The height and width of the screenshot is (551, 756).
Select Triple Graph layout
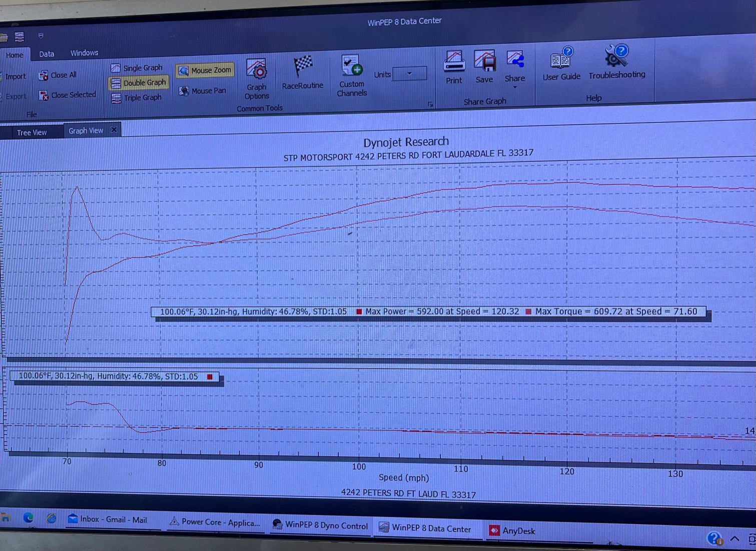137,97
